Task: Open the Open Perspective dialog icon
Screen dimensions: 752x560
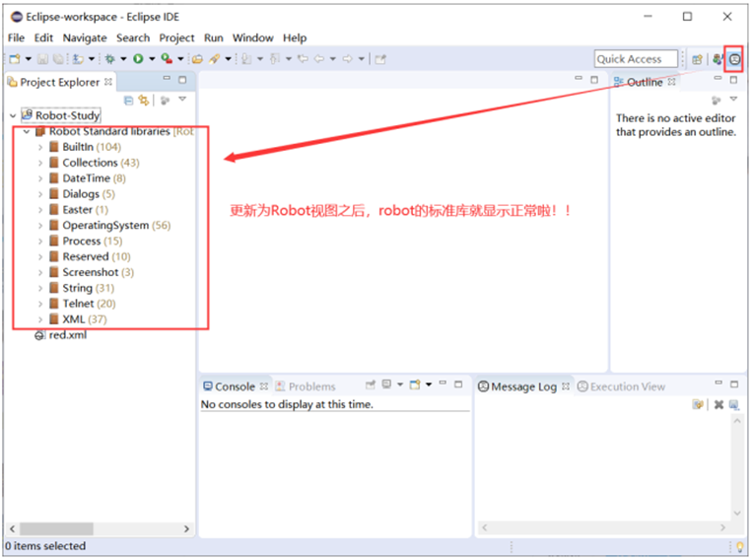Action: (x=698, y=59)
